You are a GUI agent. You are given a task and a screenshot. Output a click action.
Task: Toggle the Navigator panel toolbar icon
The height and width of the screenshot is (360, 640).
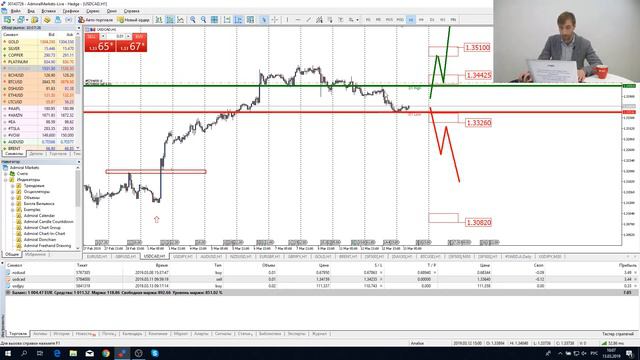point(58,20)
